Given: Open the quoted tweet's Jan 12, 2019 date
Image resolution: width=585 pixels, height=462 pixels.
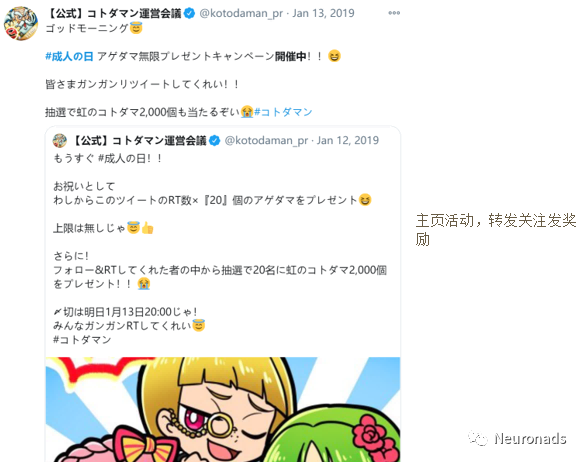Looking at the screenshot, I should pos(348,141).
